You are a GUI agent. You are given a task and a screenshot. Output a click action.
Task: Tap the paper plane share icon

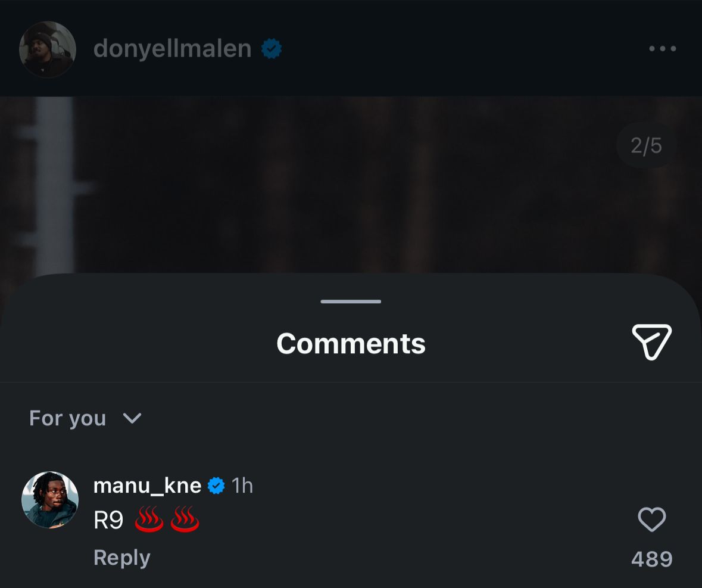pos(651,342)
